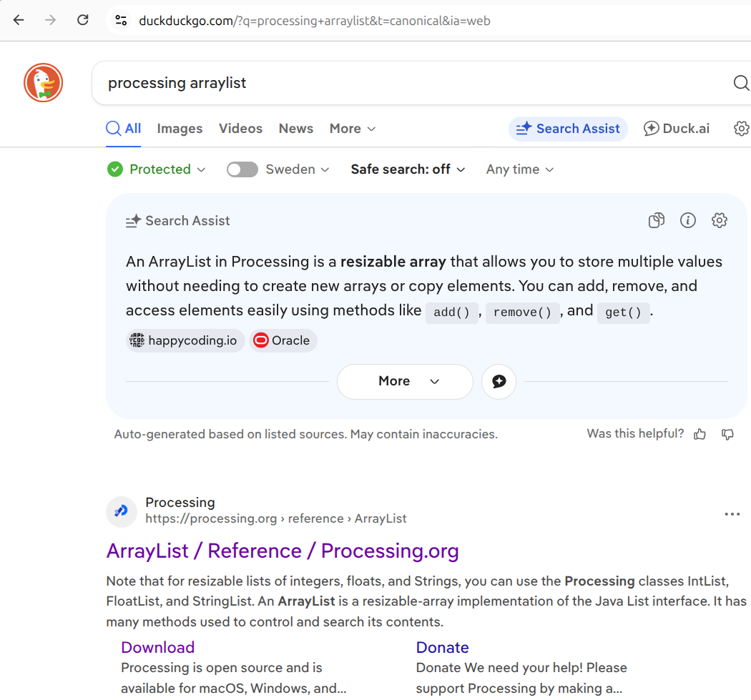Switch to the Images tab
Screen dimensions: 751x700
[180, 129]
